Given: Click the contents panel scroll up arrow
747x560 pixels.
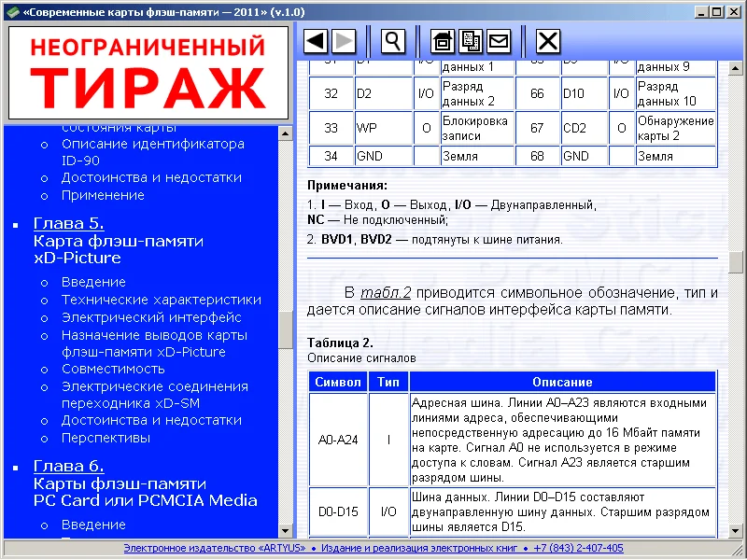Looking at the screenshot, I should click(x=286, y=133).
